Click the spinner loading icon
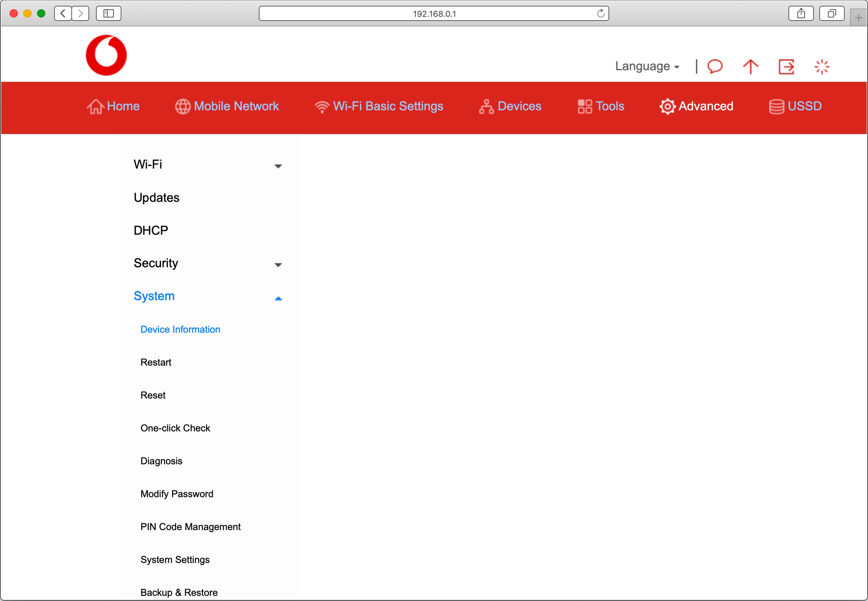 [822, 67]
